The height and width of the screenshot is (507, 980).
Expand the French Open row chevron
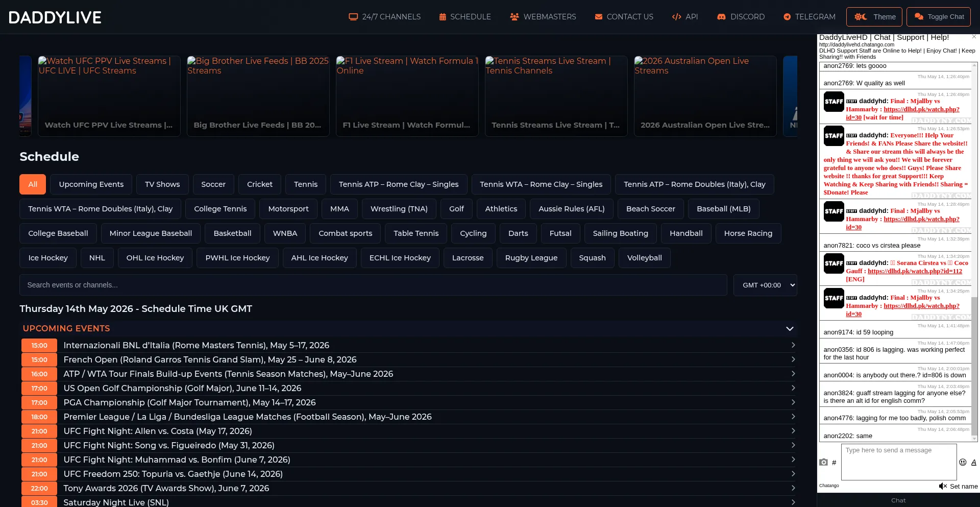(x=793, y=359)
